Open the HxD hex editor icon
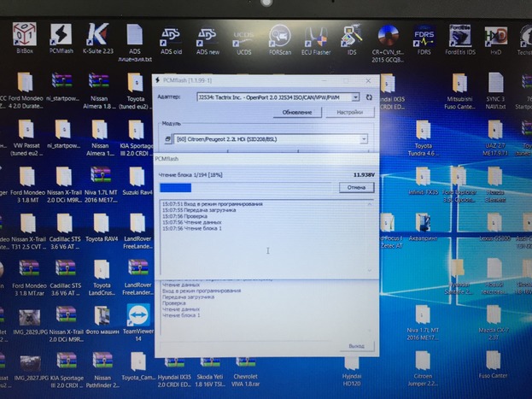This screenshot has width=532, height=399. pos(495,36)
